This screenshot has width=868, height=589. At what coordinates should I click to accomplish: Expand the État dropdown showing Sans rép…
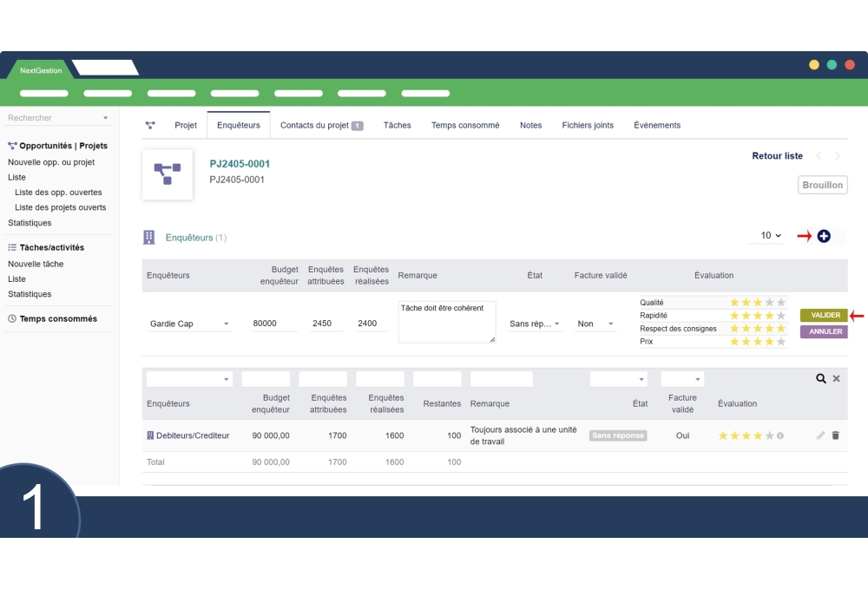tap(535, 324)
